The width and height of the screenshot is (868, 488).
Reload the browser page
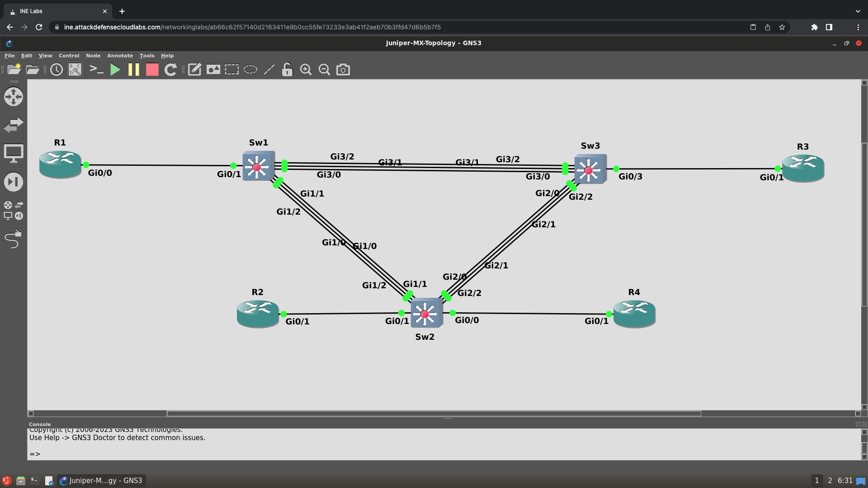39,27
